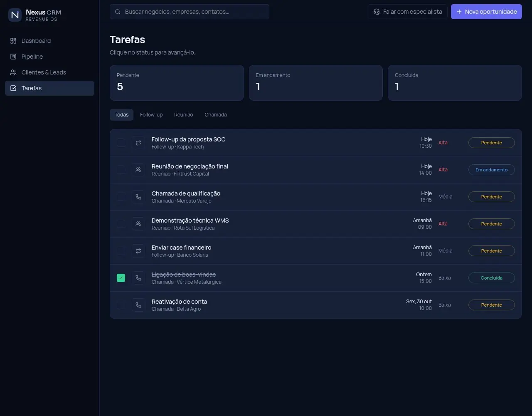Select the Reunião filter tab
The height and width of the screenshot is (416, 532).
183,115
